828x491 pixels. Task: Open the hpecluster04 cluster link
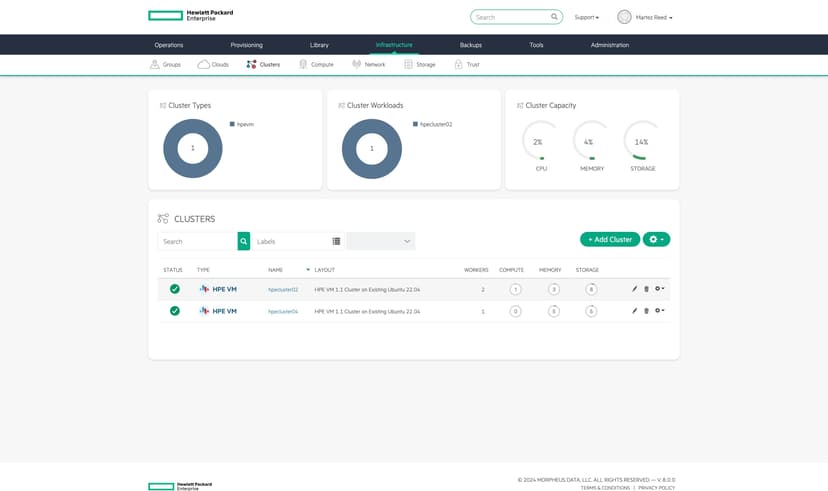283,311
